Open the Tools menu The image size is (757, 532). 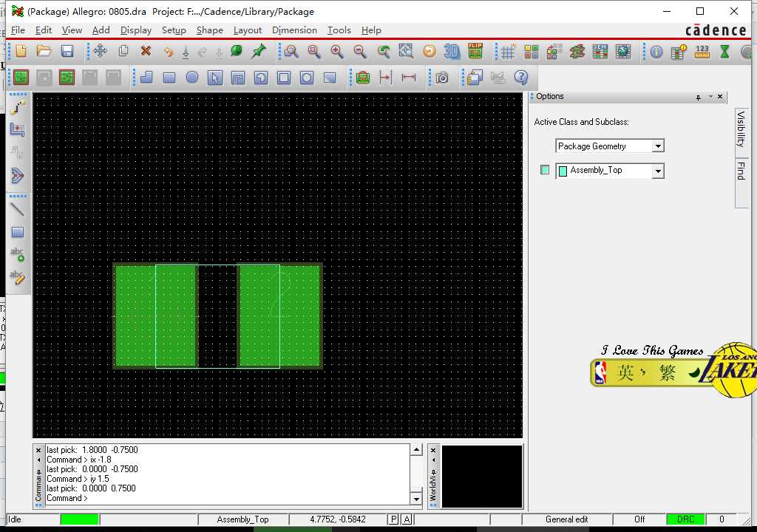(x=339, y=30)
